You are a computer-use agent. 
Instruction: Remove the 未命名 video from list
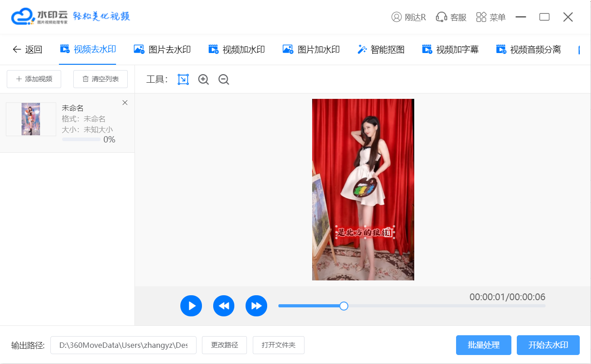[x=125, y=103]
